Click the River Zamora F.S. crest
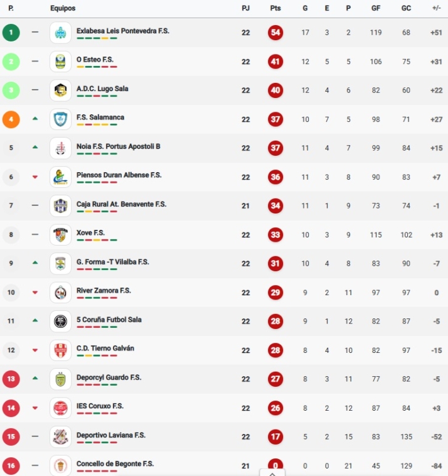The image size is (448, 476). [x=60, y=293]
